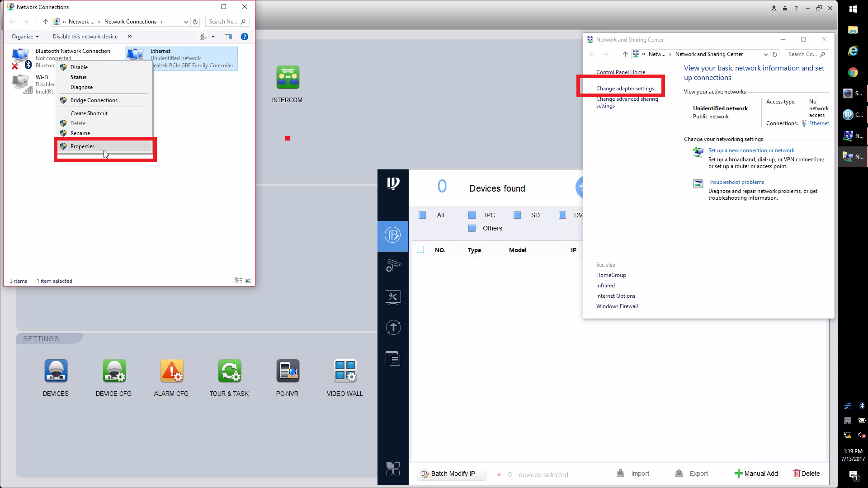Click the DEVICES camera icon
Viewport: 868px width, 488px height.
[56, 371]
